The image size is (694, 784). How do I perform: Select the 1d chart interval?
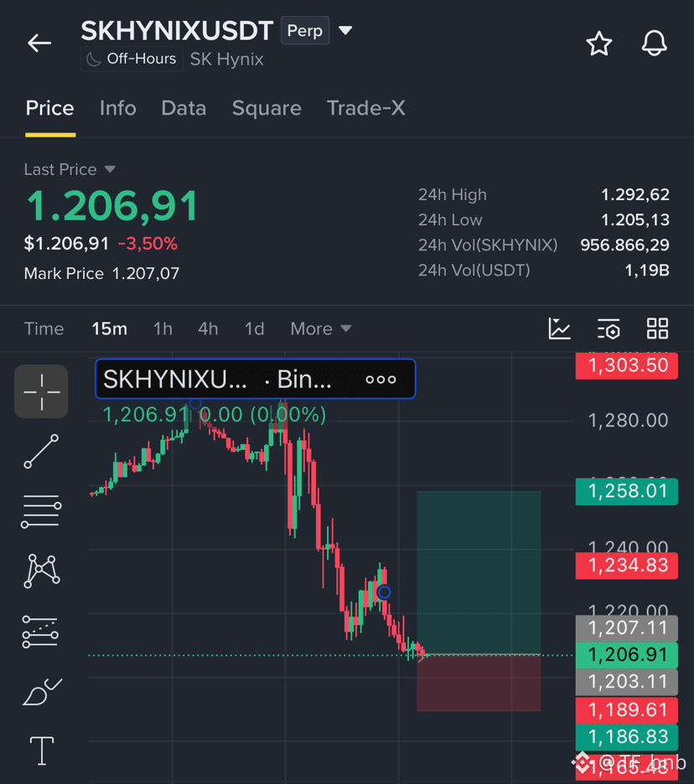(254, 328)
